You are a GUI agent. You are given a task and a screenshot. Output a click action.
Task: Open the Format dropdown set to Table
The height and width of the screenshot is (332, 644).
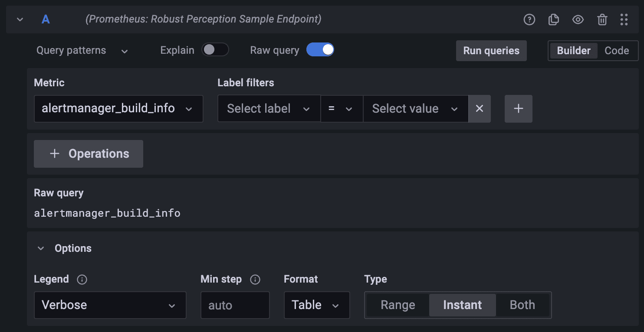point(317,305)
